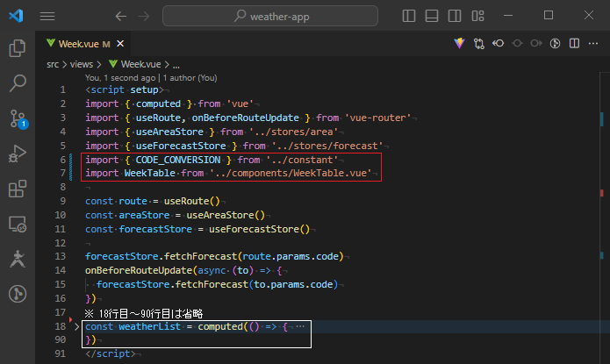Open More Actions ellipsis menu
This screenshot has width=610, height=364.
593,44
